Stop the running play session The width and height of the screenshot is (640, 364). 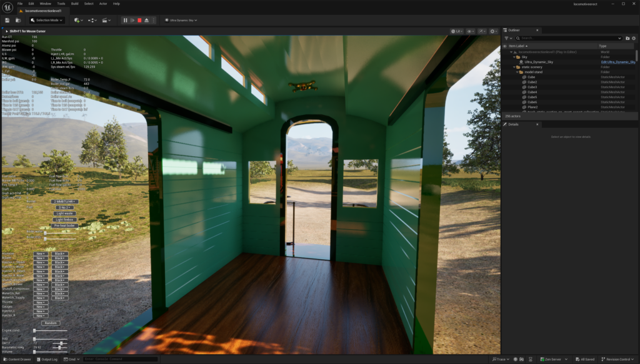139,20
